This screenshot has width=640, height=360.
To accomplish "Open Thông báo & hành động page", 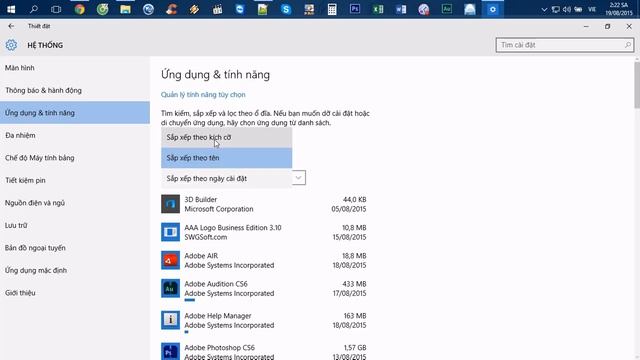I will (75, 90).
